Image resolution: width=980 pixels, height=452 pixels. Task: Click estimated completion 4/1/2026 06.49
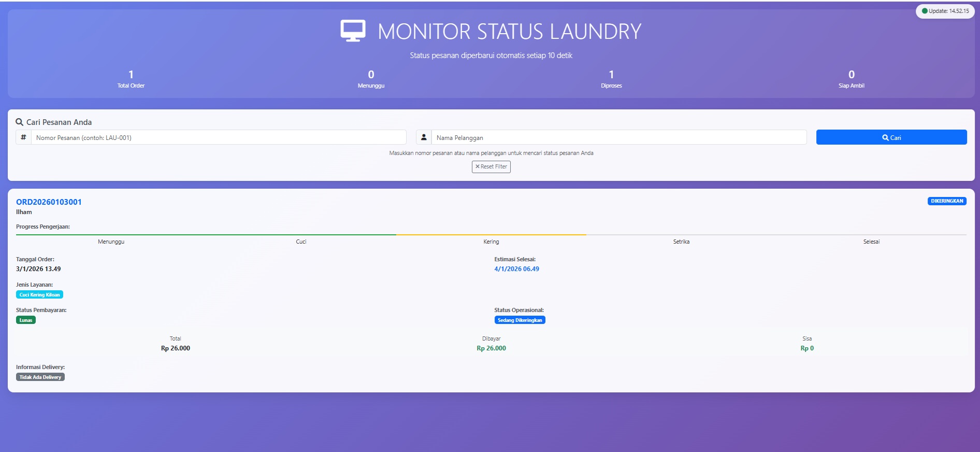pyautogui.click(x=516, y=269)
